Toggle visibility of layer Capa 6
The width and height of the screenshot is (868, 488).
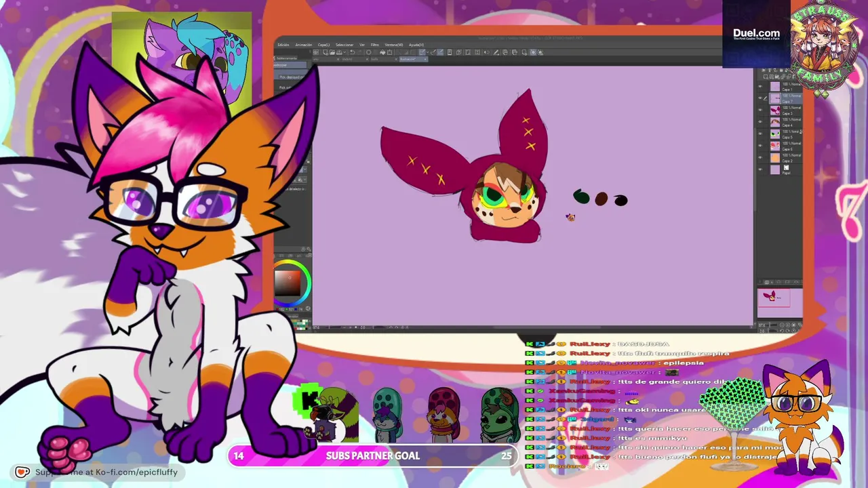click(760, 146)
